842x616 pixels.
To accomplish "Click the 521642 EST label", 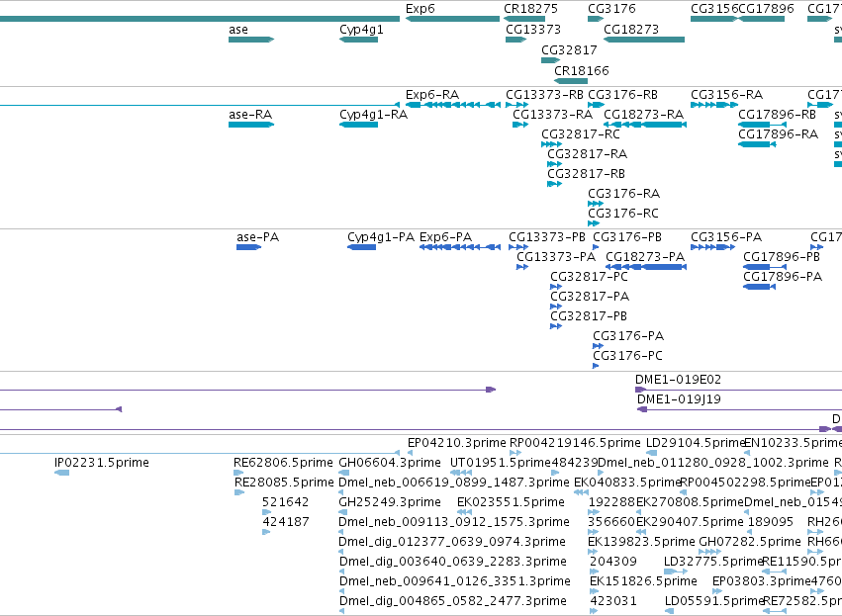I will (x=286, y=502).
